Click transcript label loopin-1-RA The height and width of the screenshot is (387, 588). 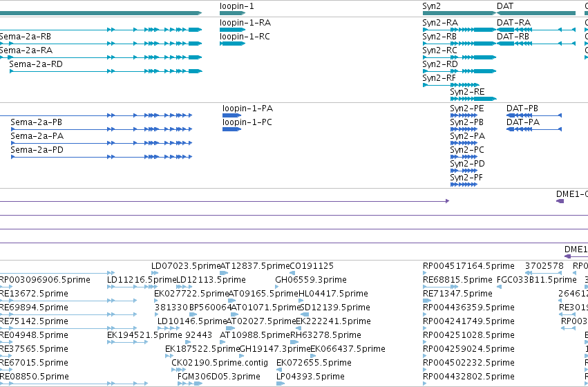point(245,23)
